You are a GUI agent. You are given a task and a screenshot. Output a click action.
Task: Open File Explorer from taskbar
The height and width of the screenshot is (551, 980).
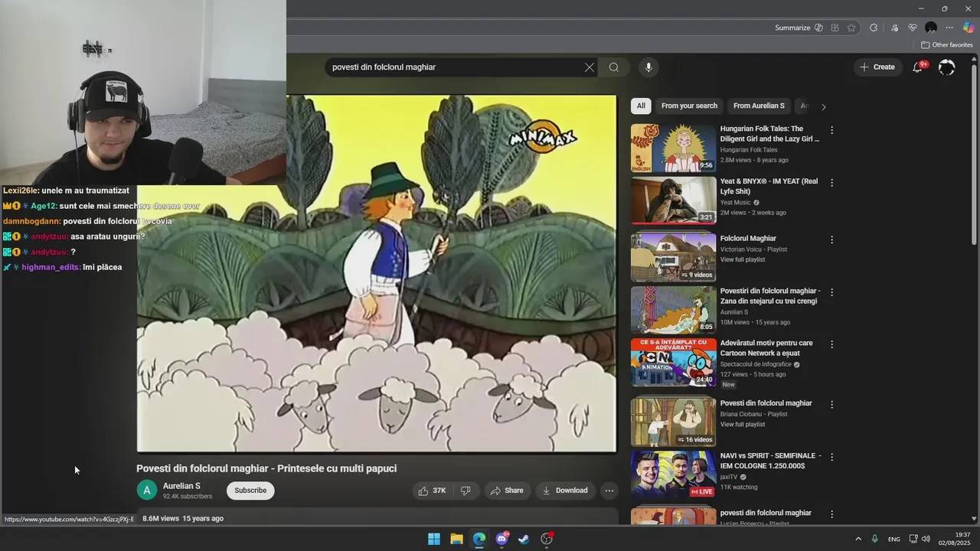click(x=456, y=539)
